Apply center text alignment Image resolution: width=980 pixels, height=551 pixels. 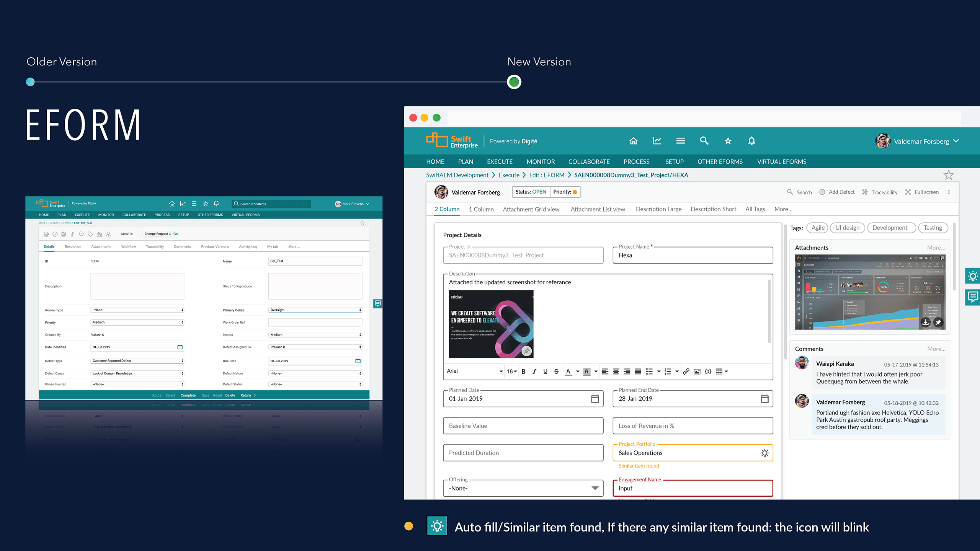point(616,371)
